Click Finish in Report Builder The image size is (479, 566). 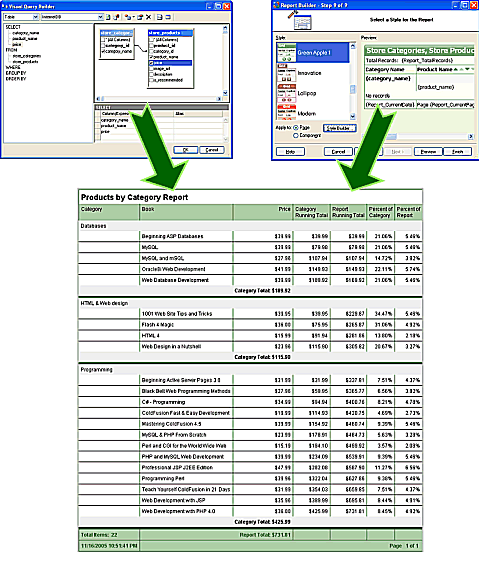pos(457,152)
